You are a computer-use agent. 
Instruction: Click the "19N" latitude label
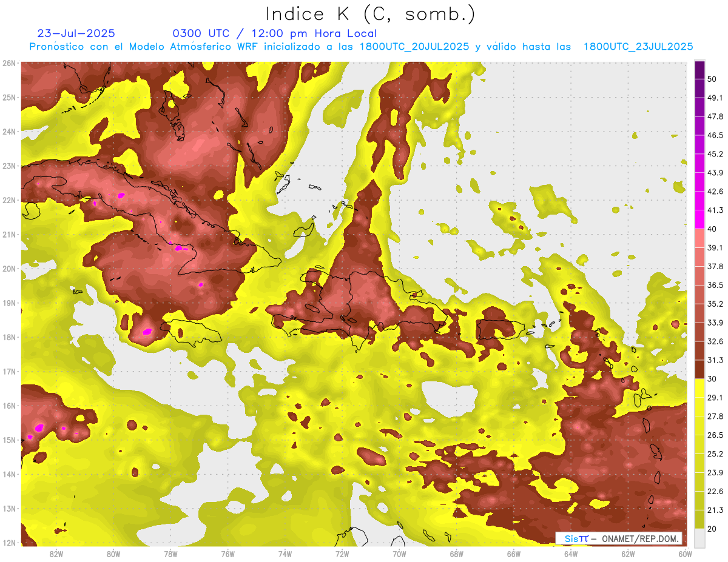click(9, 303)
